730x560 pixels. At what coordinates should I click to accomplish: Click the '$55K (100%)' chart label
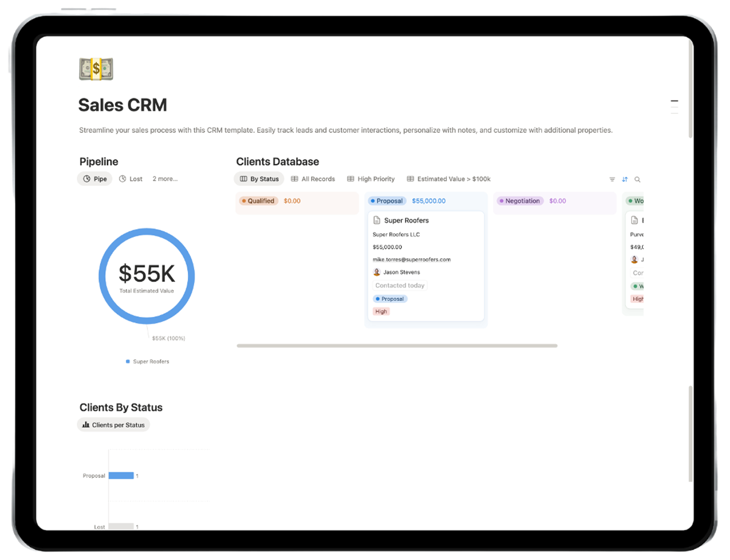pyautogui.click(x=168, y=338)
